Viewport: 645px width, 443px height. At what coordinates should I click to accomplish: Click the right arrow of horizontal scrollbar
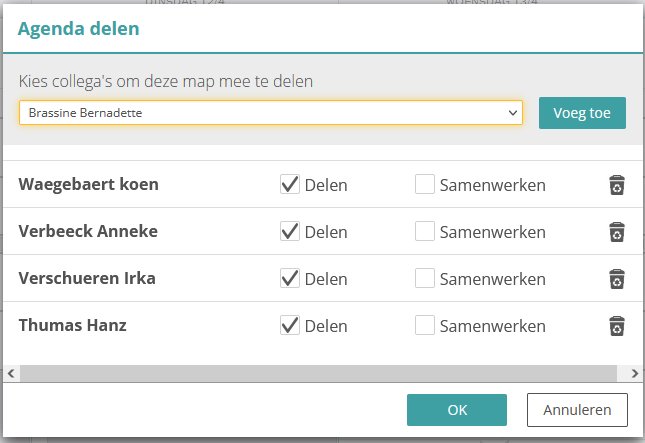tap(635, 372)
